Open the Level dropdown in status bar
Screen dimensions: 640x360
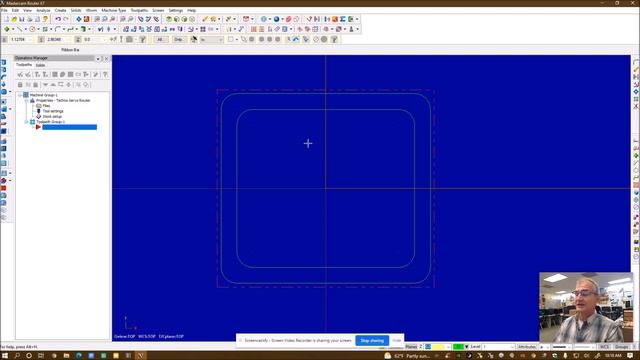pyautogui.click(x=512, y=347)
